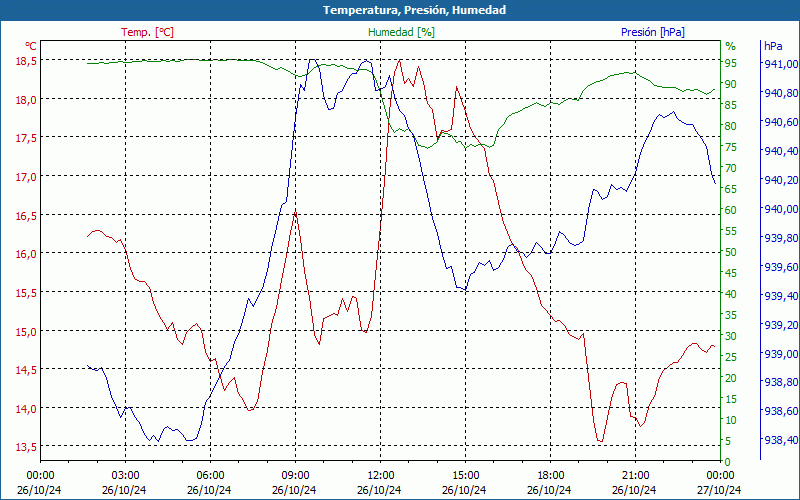Click the '09:00' time axis label
Image resolution: width=800 pixels, height=500 pixels.
click(294, 476)
